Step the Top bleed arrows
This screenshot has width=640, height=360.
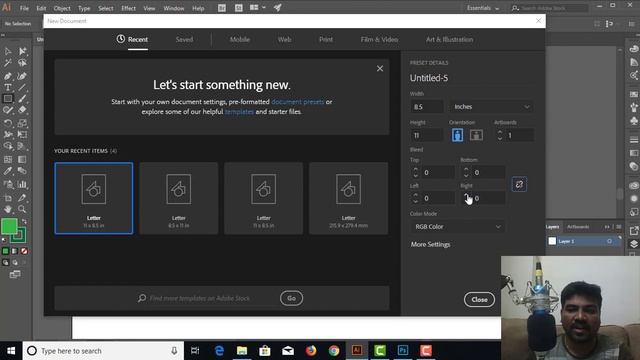coord(416,173)
